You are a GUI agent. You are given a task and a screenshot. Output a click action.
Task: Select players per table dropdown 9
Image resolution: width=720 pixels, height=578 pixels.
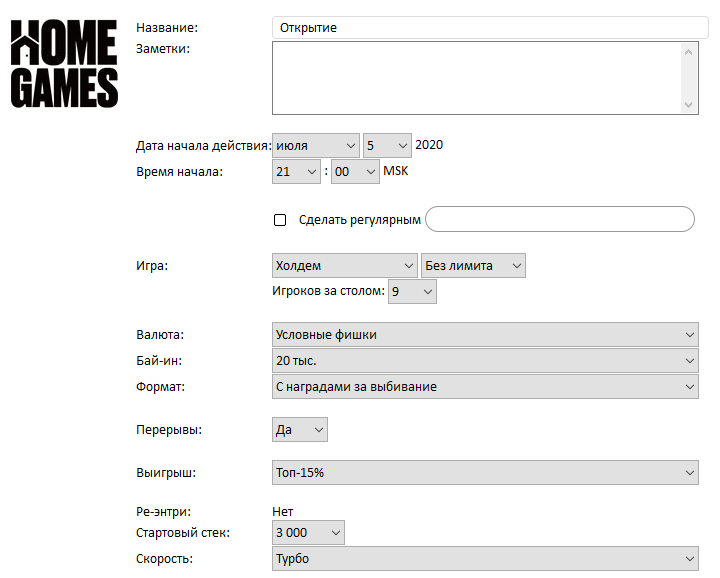coord(412,292)
